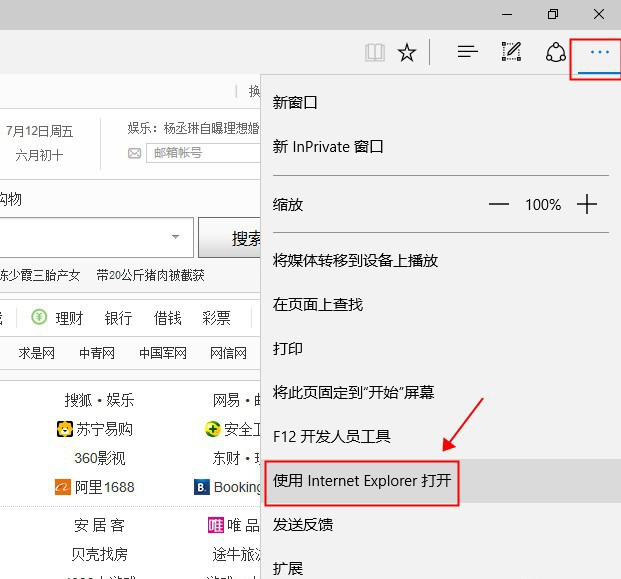621x579 pixels.
Task: Click the 阿里1688 orange icon
Action: tap(62, 487)
